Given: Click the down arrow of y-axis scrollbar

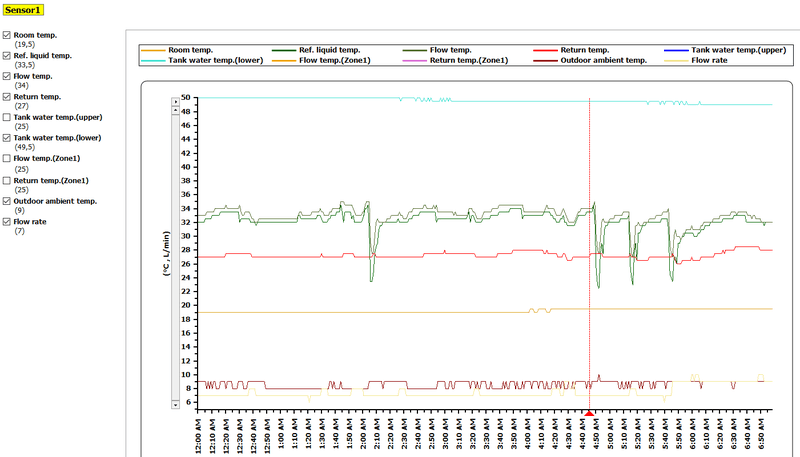Looking at the screenshot, I should (176, 404).
